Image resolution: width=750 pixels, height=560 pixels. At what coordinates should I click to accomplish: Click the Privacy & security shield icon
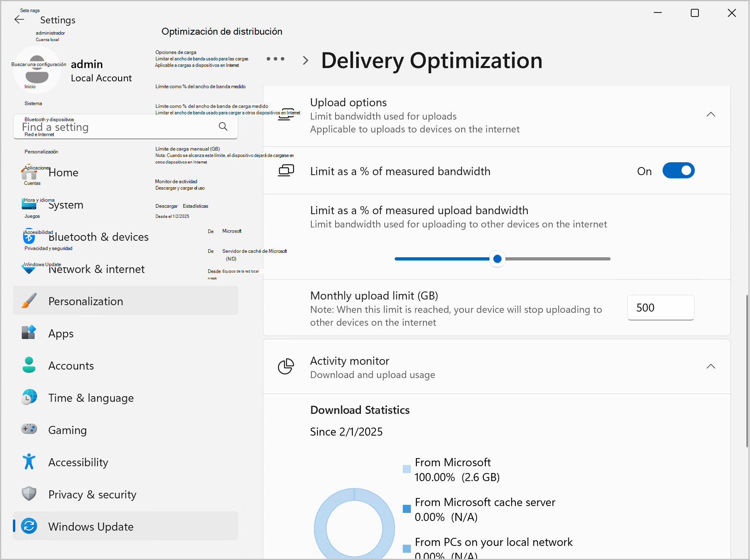29,494
